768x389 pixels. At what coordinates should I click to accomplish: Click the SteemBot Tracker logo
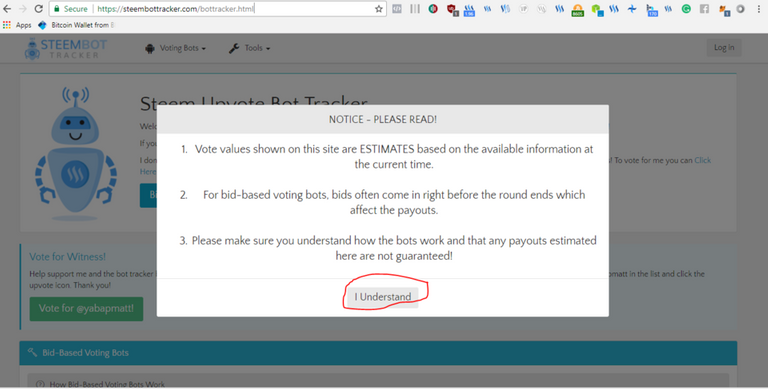[66, 49]
